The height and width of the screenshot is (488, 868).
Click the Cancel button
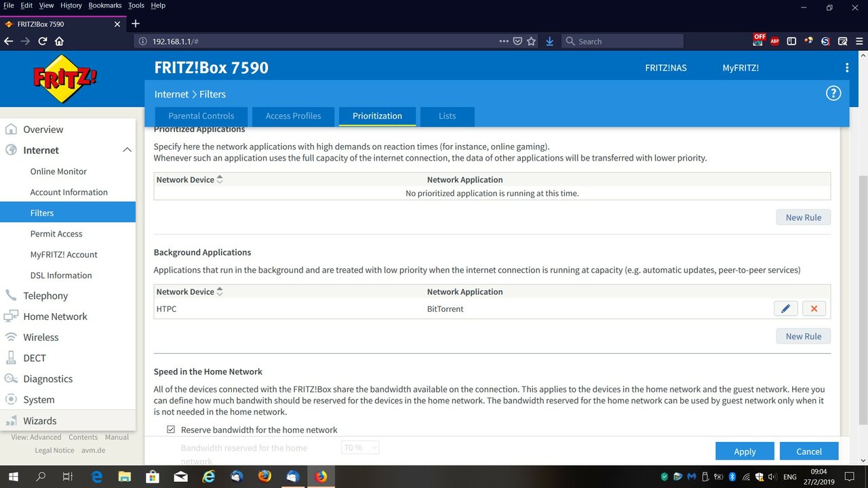click(809, 451)
